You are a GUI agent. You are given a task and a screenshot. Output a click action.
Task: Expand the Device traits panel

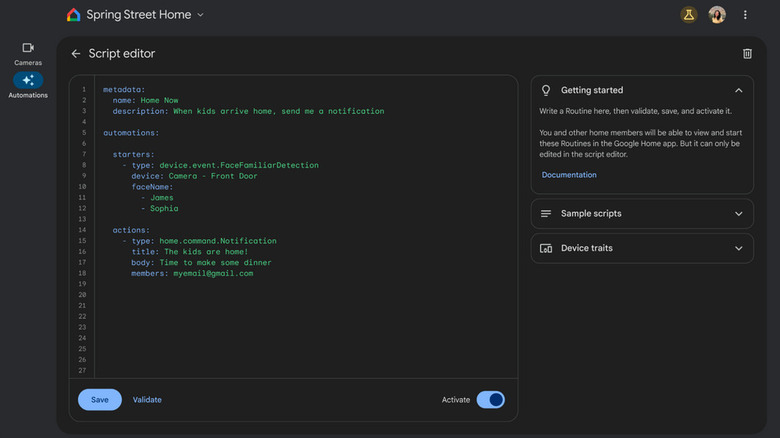739,248
